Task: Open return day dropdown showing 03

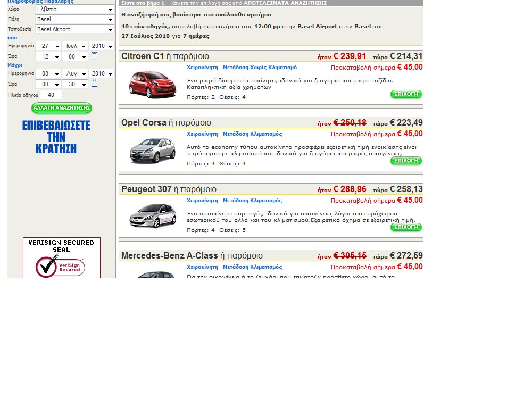Action: pos(48,73)
